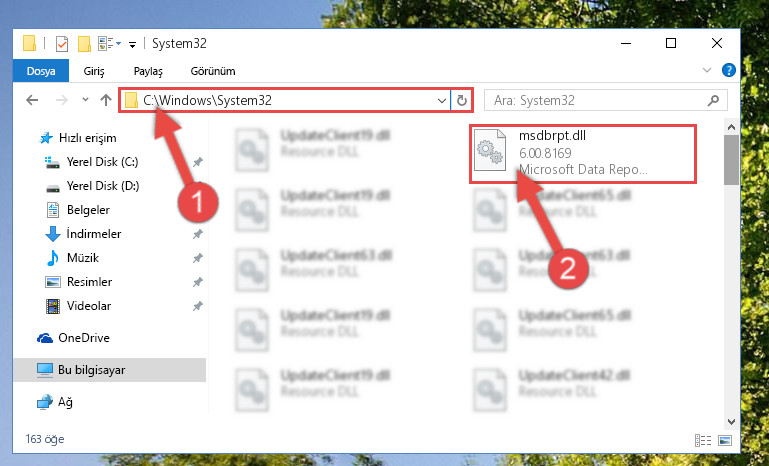The width and height of the screenshot is (769, 466).
Task: Click the vertical scrollbar down arrow
Action: point(731,422)
